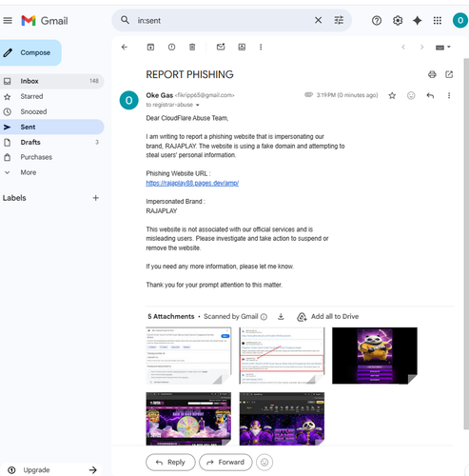Open the first attachment thumbnail

click(x=188, y=356)
